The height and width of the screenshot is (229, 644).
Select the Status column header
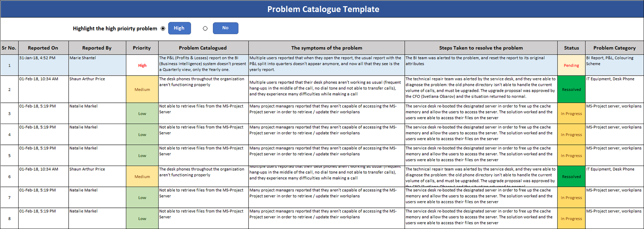(x=571, y=48)
